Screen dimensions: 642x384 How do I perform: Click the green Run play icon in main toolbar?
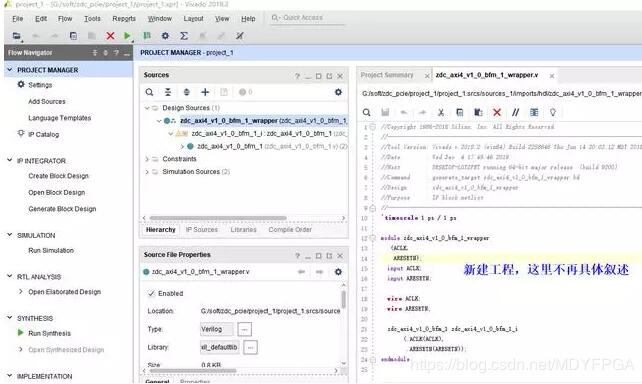tap(127, 36)
